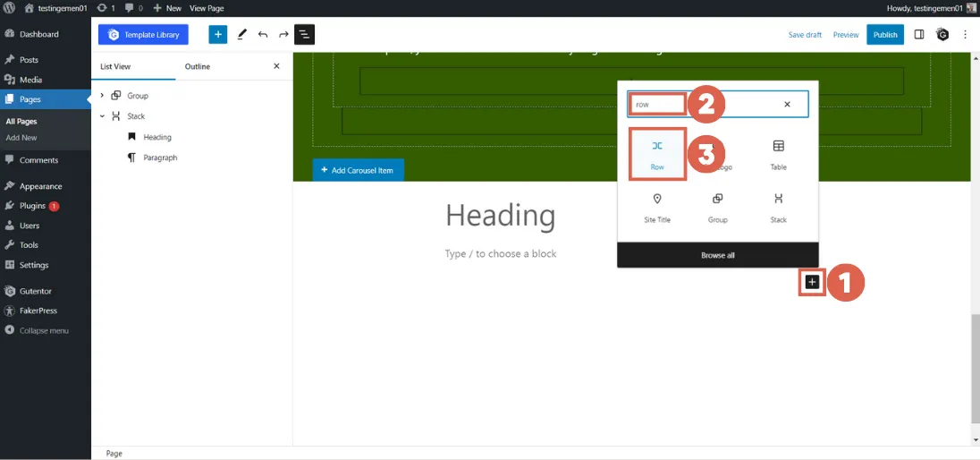Switch to the Outline tab

198,66
